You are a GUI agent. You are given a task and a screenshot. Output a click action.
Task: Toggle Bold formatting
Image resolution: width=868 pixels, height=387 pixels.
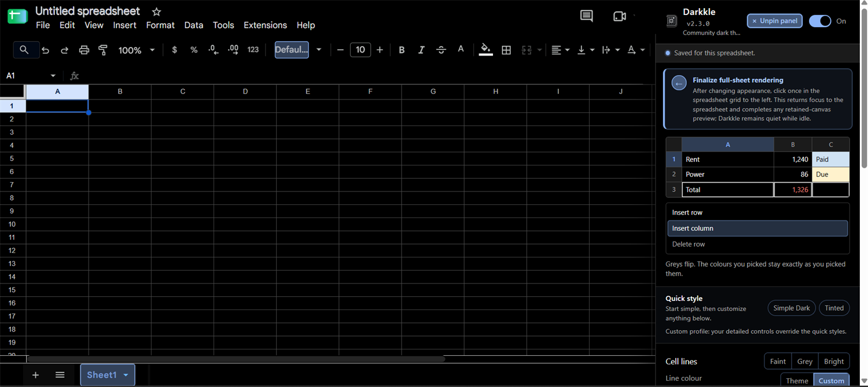tap(402, 50)
